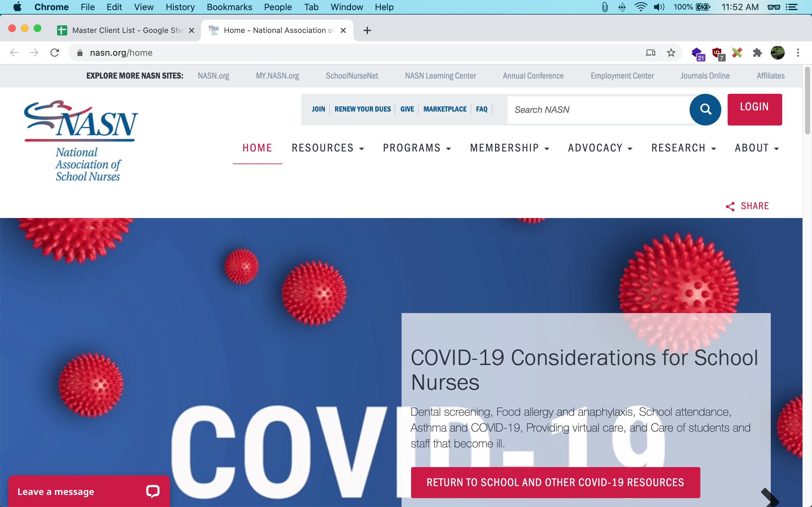
Task: Open the Chrome three-dot menu
Action: coord(798,53)
